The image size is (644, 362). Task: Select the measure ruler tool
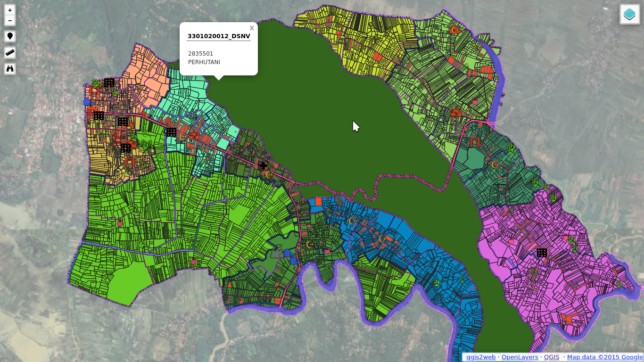(10, 52)
